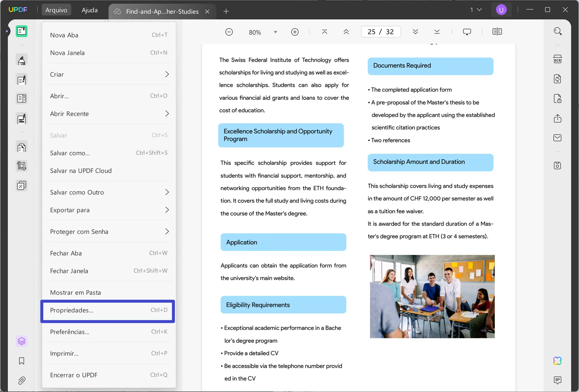This screenshot has height=392, width=579.
Task: Toggle the bookmarks panel
Action: (21, 361)
